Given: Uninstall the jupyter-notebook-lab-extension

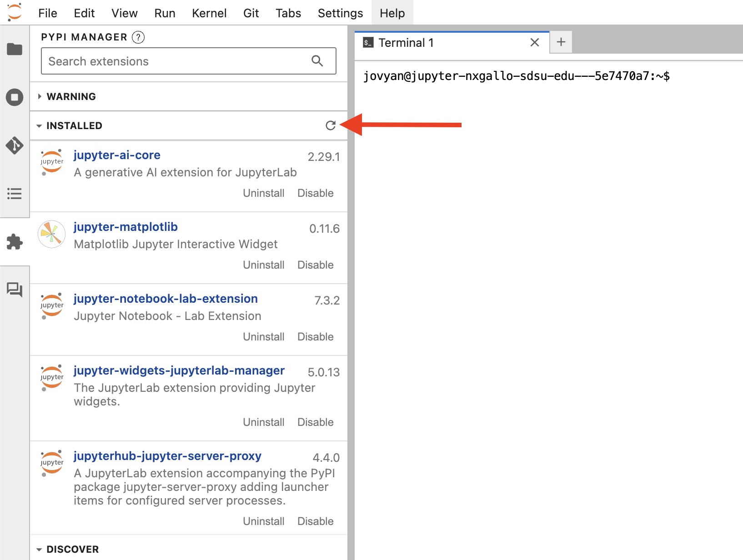Looking at the screenshot, I should coord(264,336).
